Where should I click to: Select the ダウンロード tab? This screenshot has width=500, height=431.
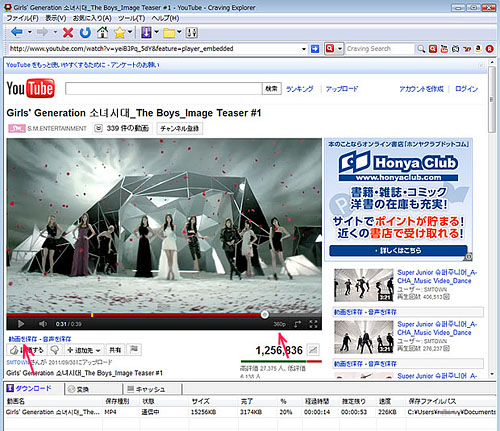tap(34, 388)
